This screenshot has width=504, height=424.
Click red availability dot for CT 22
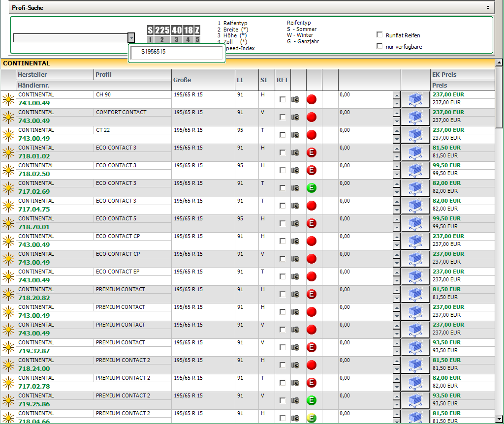click(x=312, y=135)
